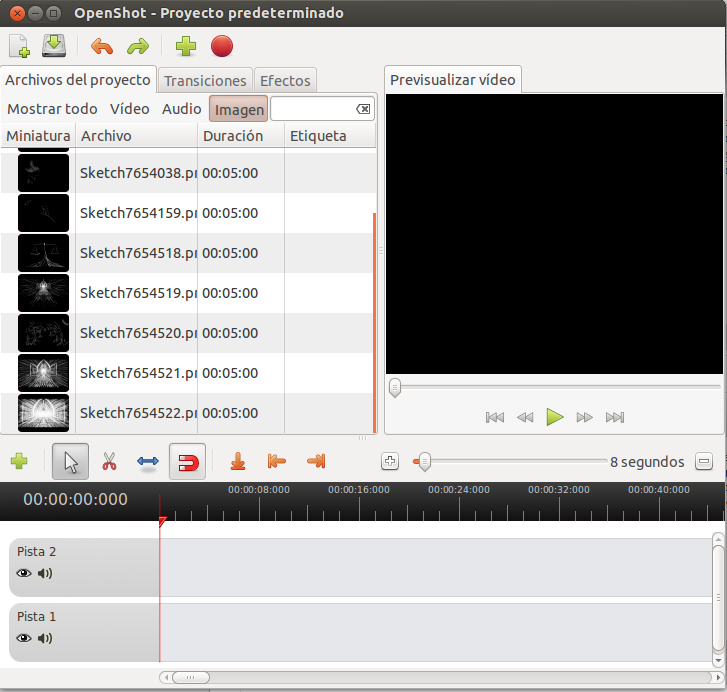The width and height of the screenshot is (727, 692).
Task: Select the arrow pointer tool
Action: (x=70, y=462)
